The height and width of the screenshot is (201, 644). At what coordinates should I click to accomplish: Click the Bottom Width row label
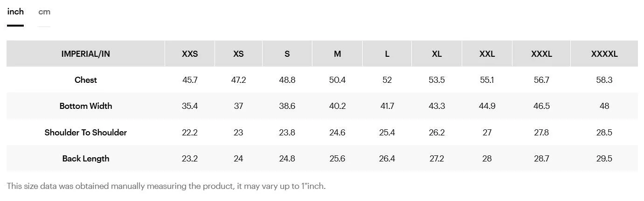click(86, 106)
